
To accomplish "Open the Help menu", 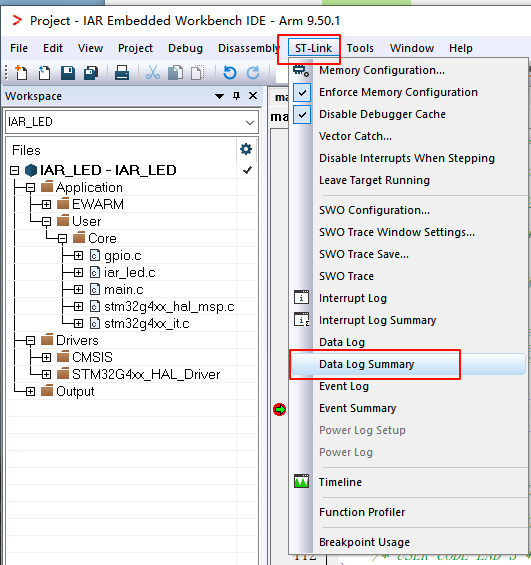I will [x=460, y=48].
